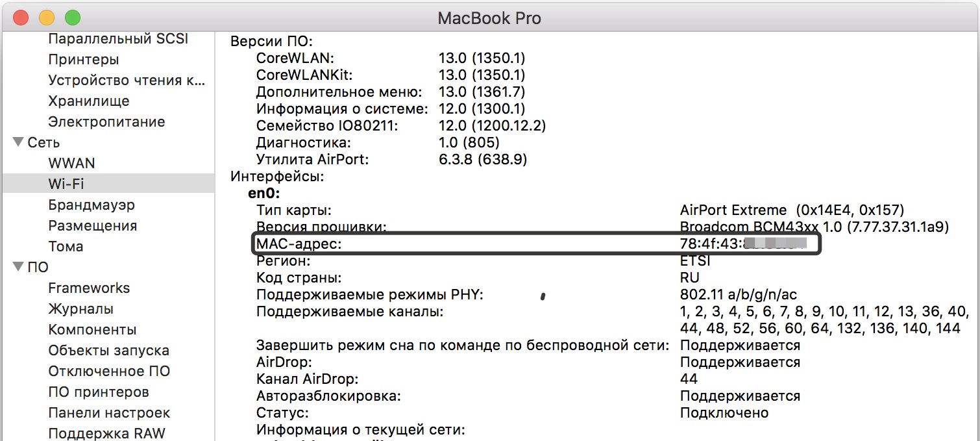Select Поддержка RAW in sidebar
The image size is (980, 441).
click(106, 433)
